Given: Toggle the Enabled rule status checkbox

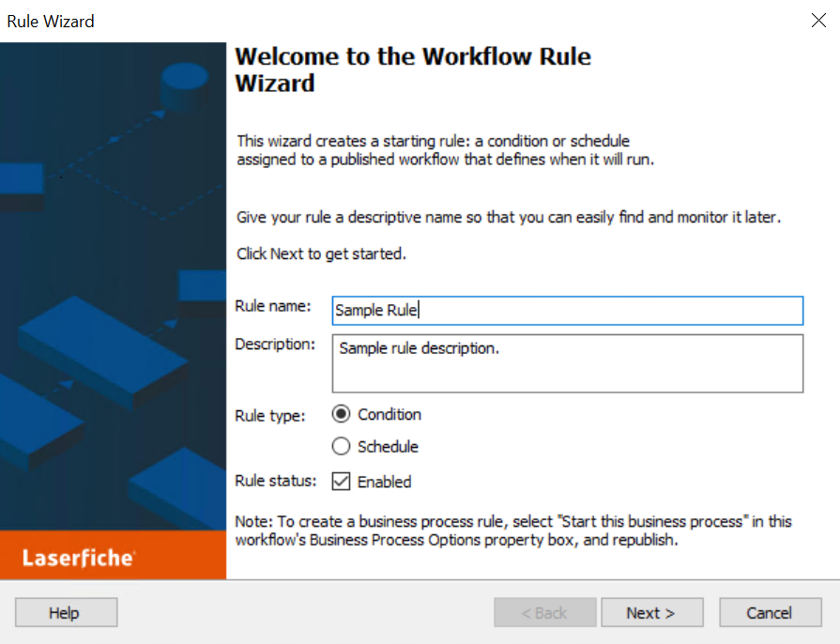Looking at the screenshot, I should pyautogui.click(x=341, y=482).
